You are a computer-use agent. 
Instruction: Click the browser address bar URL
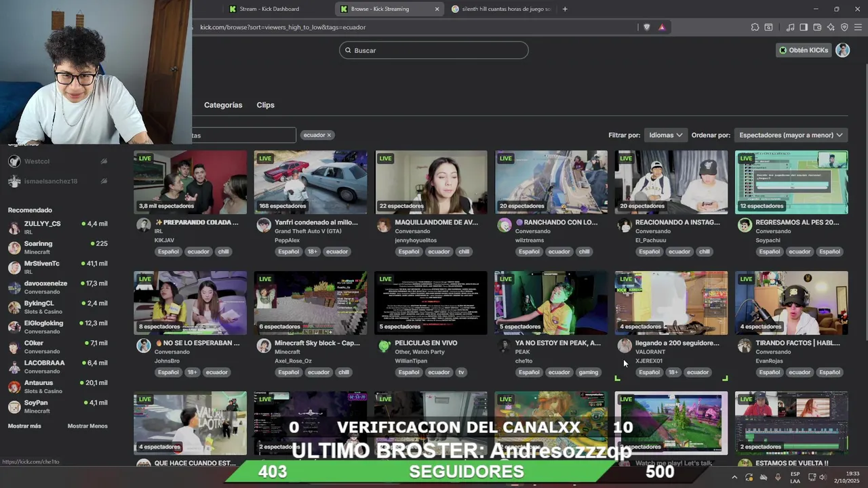tap(283, 27)
